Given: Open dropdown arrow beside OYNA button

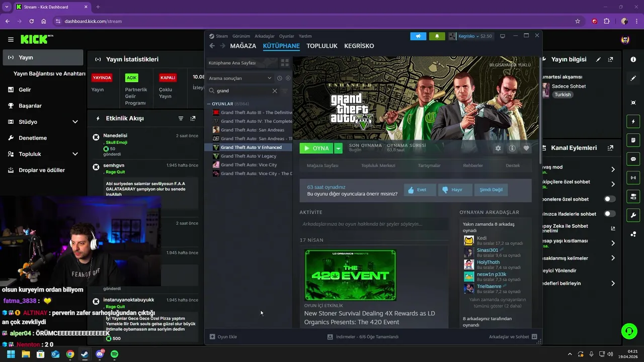Looking at the screenshot, I should [338, 148].
